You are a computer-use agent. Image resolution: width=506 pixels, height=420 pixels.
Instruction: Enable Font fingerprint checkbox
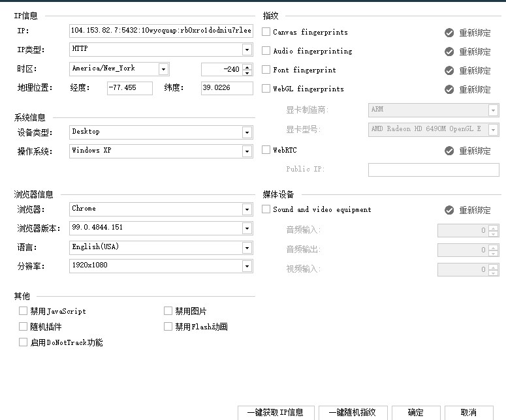(266, 69)
